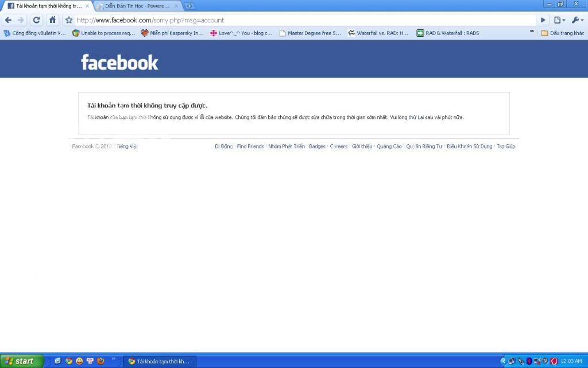The width and height of the screenshot is (588, 368).
Task: Open the Bluetooth tray icon
Action: point(529,361)
